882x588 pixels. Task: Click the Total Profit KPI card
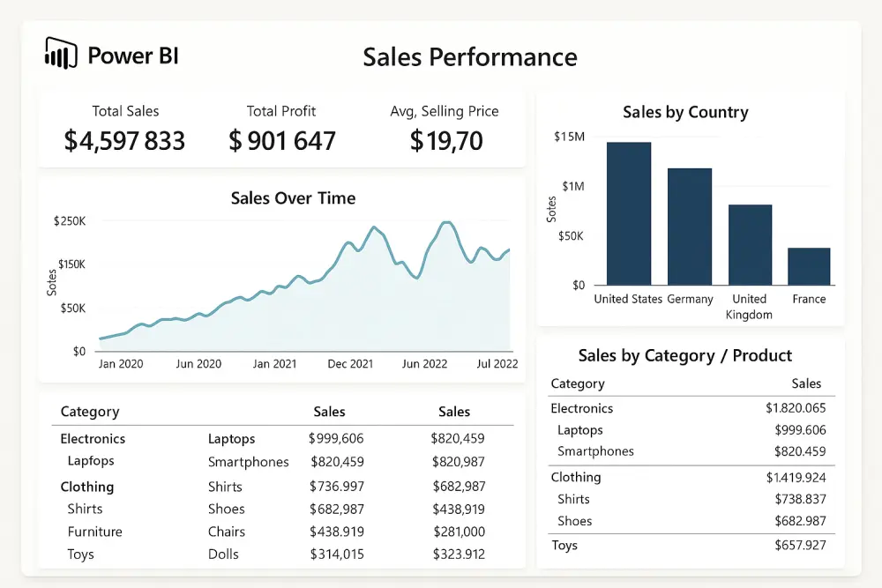coord(281,127)
